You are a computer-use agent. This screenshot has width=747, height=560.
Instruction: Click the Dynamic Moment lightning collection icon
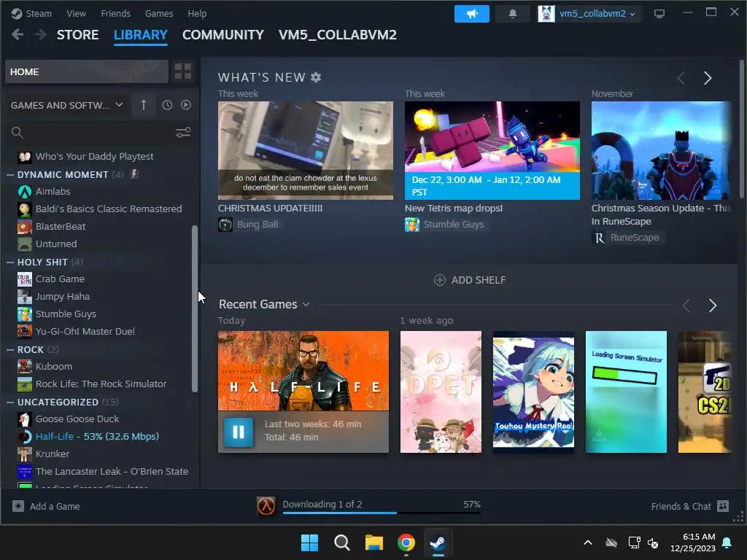[134, 174]
